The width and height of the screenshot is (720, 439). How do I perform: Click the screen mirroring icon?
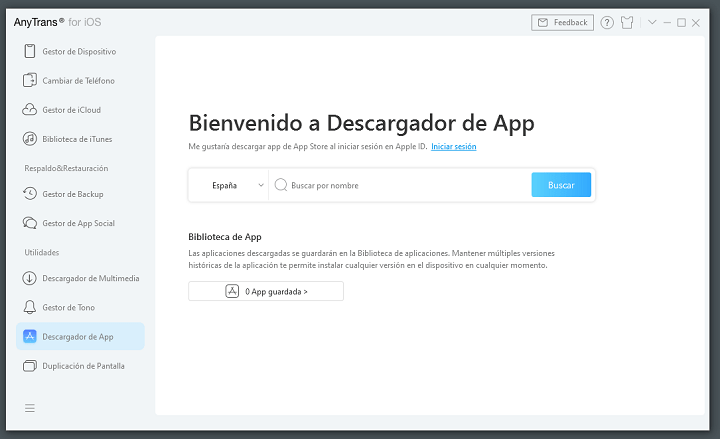click(30, 366)
